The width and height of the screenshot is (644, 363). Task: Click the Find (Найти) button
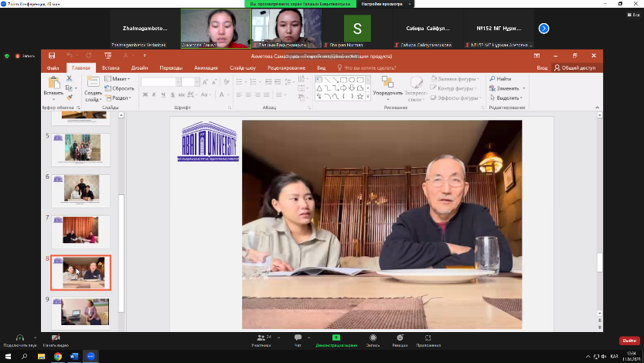pyautogui.click(x=503, y=78)
